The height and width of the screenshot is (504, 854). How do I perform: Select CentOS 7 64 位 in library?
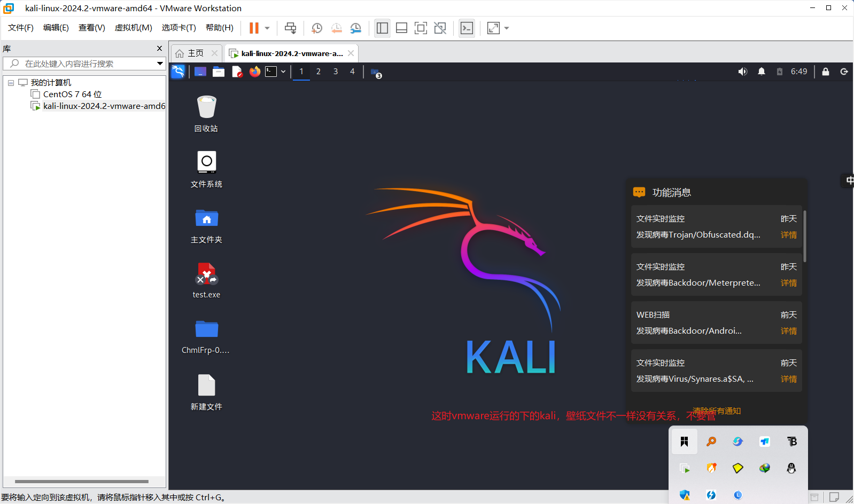tap(72, 94)
